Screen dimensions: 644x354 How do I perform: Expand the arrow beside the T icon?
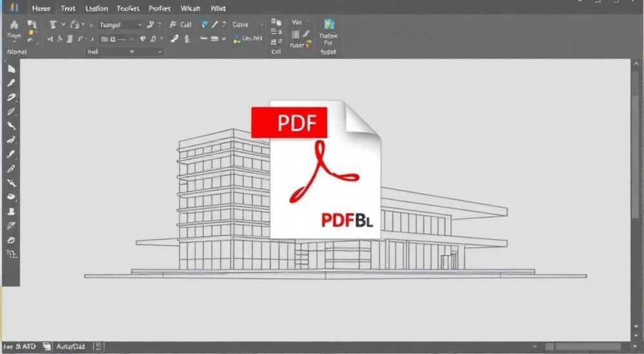(x=63, y=24)
